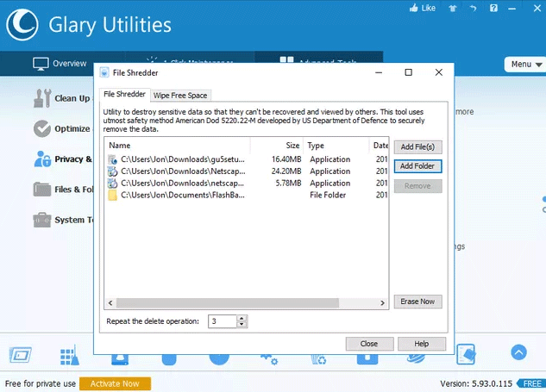
Task: Click the repeat delete operation number field
Action: pos(223,321)
